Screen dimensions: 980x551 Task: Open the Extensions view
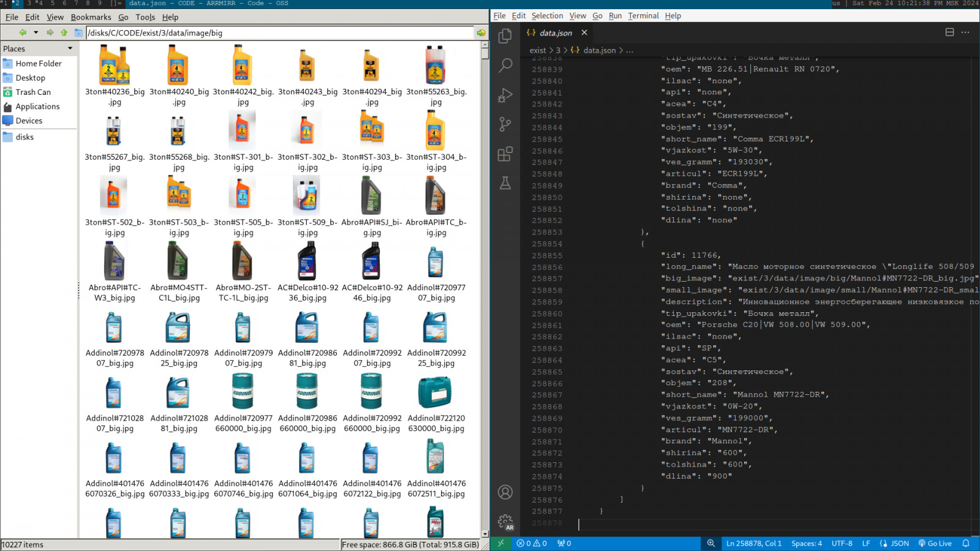pyautogui.click(x=505, y=154)
